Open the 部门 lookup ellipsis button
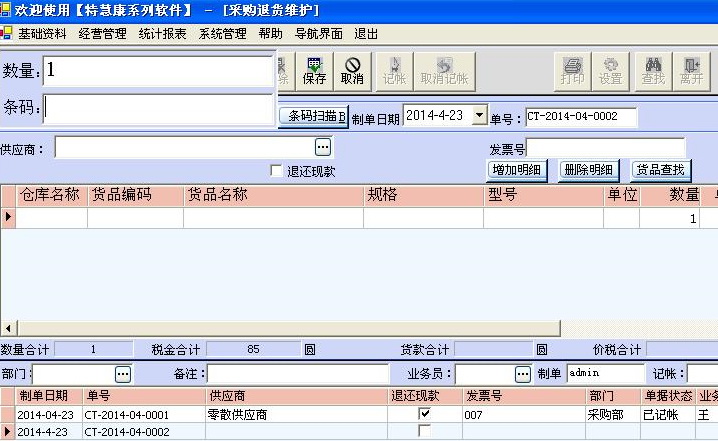 [x=123, y=374]
